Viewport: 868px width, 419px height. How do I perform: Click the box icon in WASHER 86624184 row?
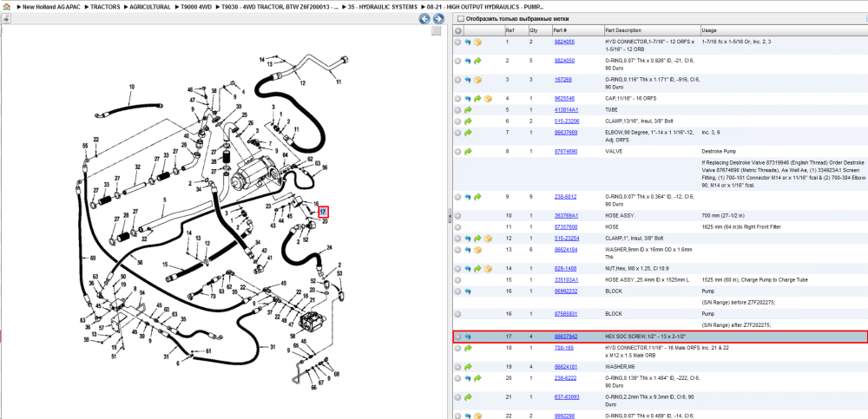tap(477, 250)
